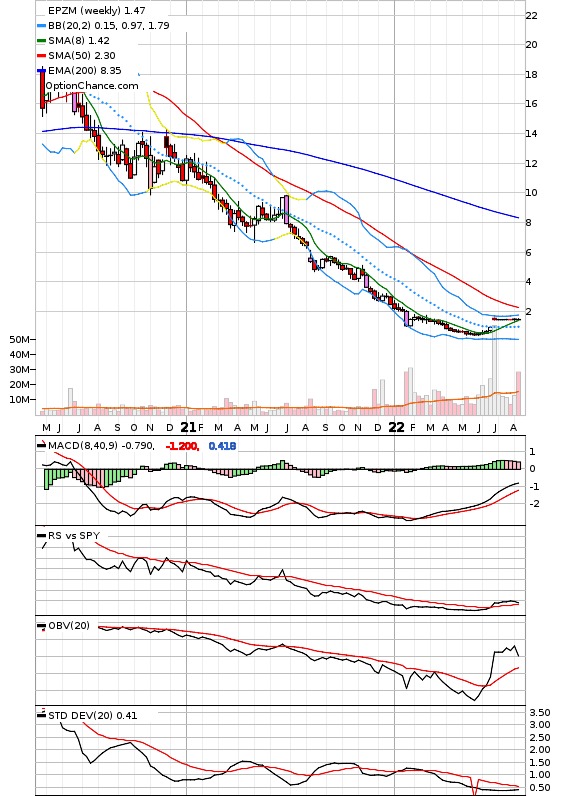
Task: Click the OBV(20) panel label
Action: 69,625
